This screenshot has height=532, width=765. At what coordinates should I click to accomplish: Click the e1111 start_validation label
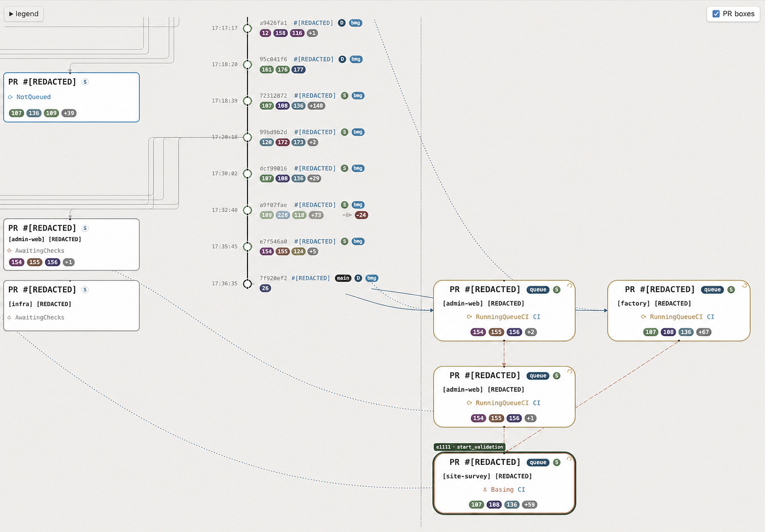pos(470,447)
